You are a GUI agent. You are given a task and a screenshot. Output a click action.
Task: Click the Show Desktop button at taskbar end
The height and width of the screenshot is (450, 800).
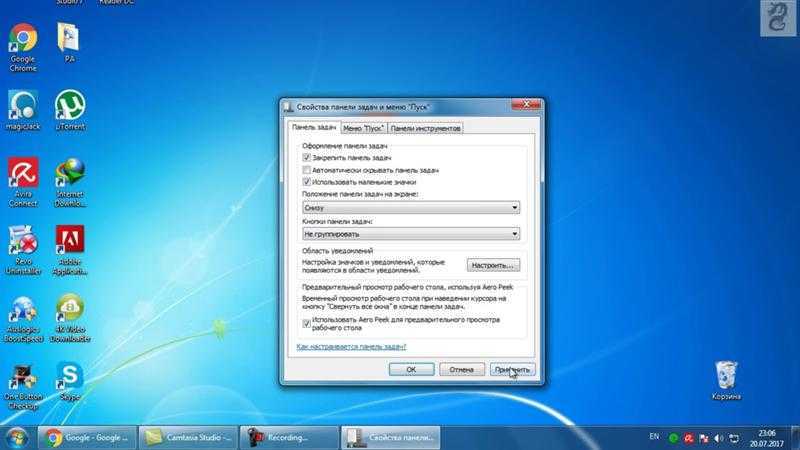(795, 438)
